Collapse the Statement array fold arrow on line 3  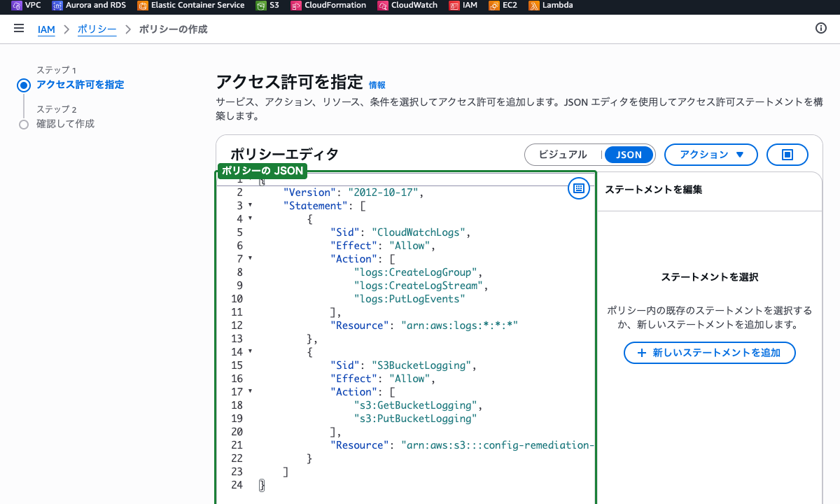[x=250, y=205]
